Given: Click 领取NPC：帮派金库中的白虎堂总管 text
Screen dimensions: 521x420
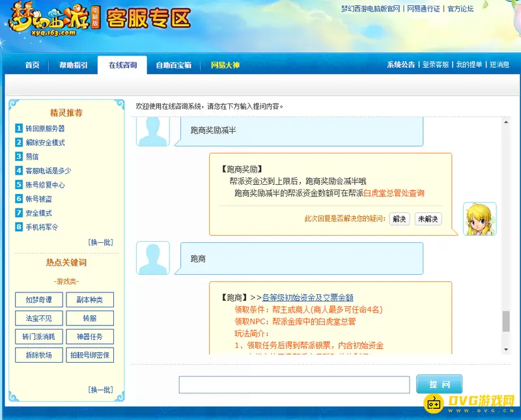Looking at the screenshot, I should [295, 321].
